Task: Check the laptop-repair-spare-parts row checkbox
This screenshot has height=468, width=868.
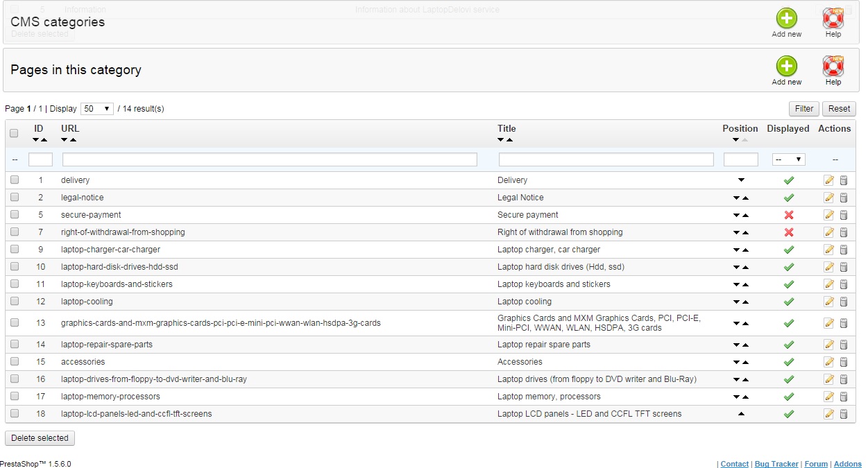Action: (15, 344)
